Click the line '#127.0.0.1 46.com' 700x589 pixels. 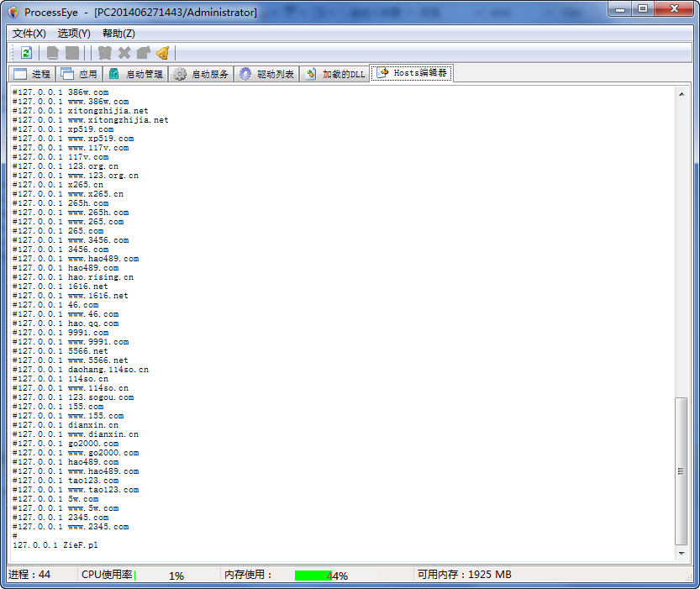coord(55,305)
